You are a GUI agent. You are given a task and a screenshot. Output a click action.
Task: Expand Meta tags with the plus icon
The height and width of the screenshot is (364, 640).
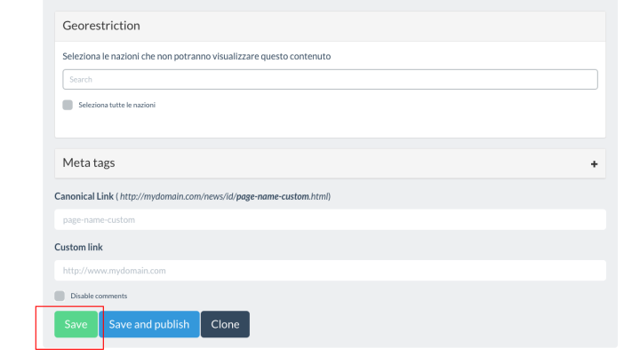click(x=594, y=164)
